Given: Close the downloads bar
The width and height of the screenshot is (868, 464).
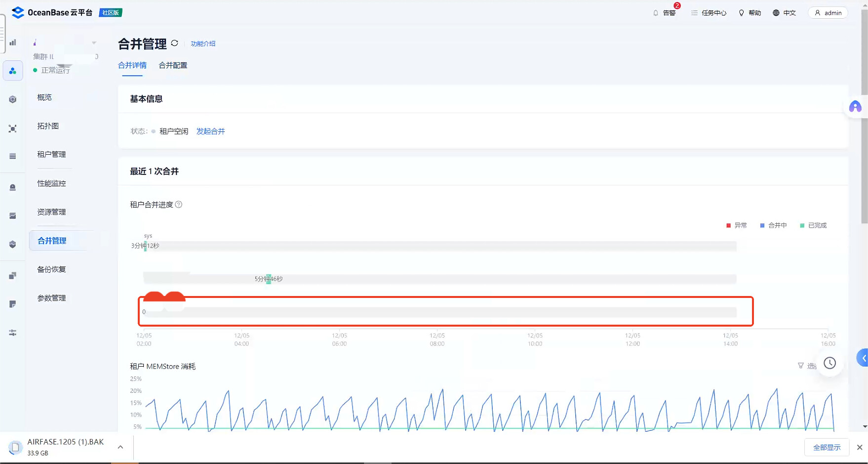Looking at the screenshot, I should (x=860, y=447).
